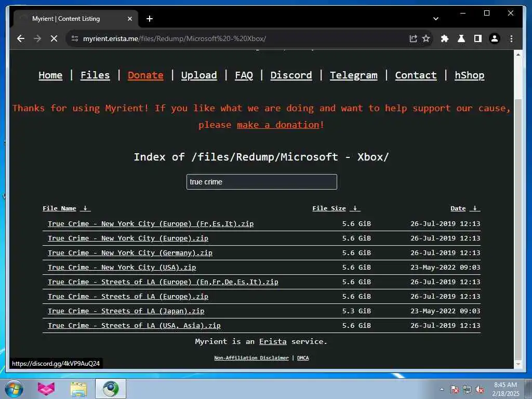Download True Crime - New York City (Europe).zip
This screenshot has width=532, height=399.
pos(128,238)
